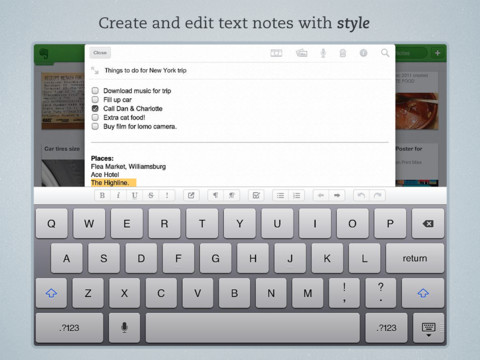Undo the last edit
This screenshot has width=480, height=360.
pos(361,195)
